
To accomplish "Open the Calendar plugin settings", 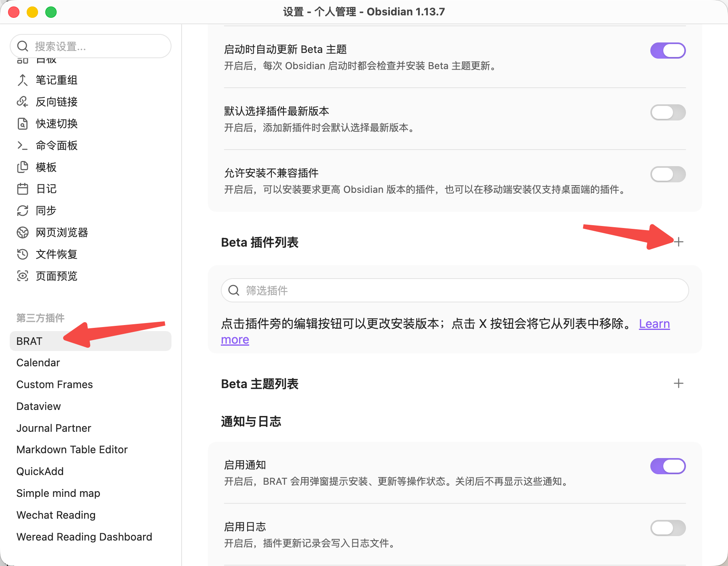I will [91, 363].
